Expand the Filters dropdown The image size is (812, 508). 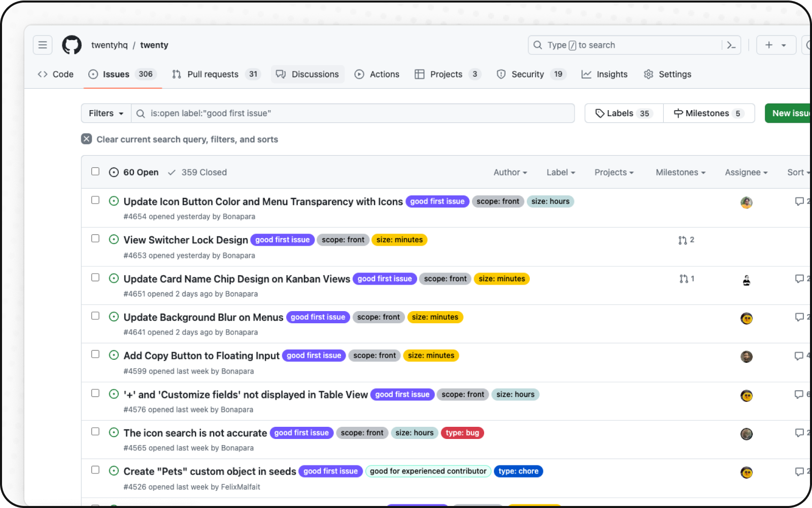[106, 113]
